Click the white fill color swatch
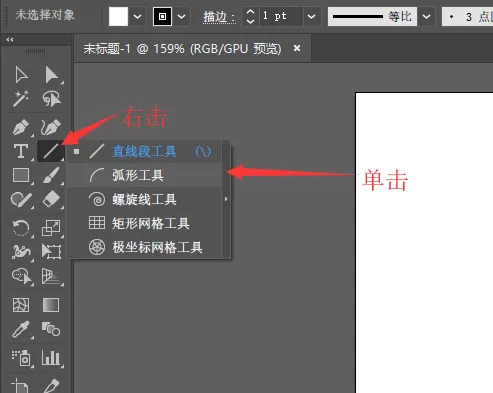Image resolution: width=493 pixels, height=393 pixels. pos(118,16)
